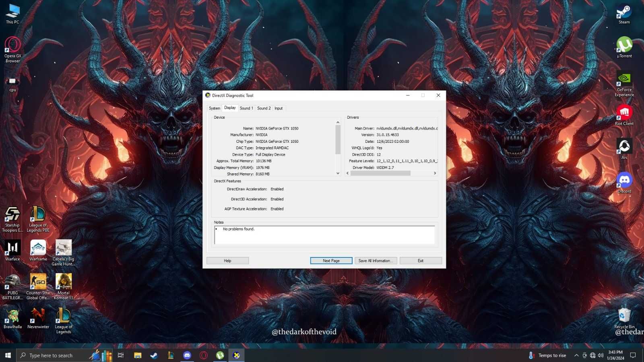Screen dimensions: 644x362
Task: Launch Mortal Kombat 11 shortcut
Action: click(x=64, y=286)
